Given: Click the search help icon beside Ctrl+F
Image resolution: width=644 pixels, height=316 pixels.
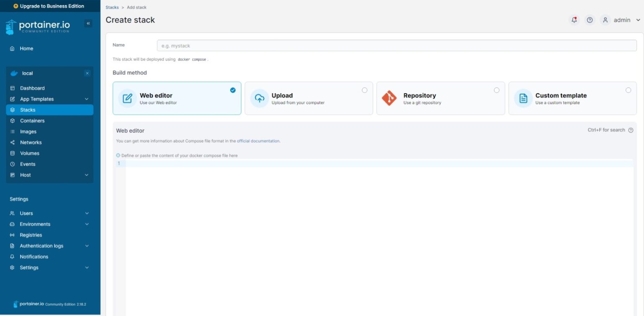Looking at the screenshot, I should coord(631,130).
